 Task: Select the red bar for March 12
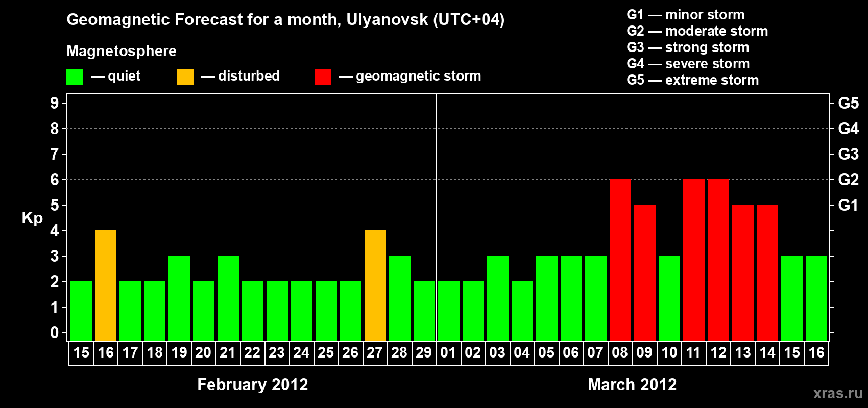pyautogui.click(x=718, y=260)
